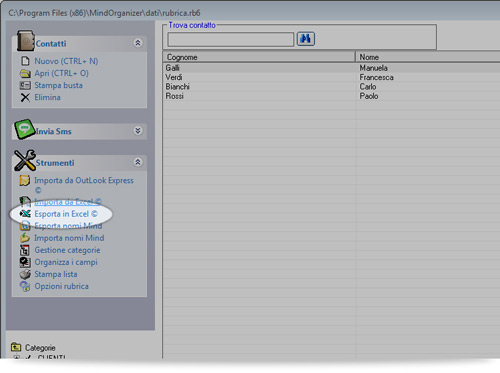Click the Gestione categorie icon
The height and width of the screenshot is (373, 500).
(x=25, y=250)
